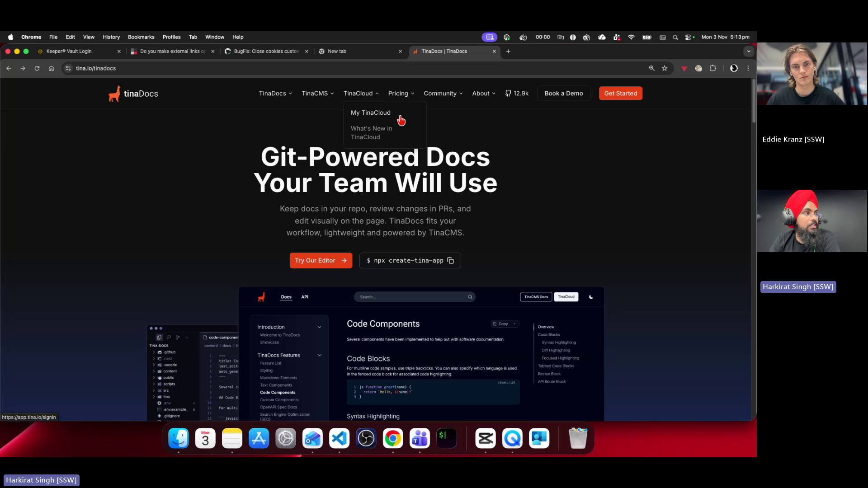The image size is (868, 488).
Task: Click the Wi-Fi icon in the menu bar
Action: (x=632, y=37)
